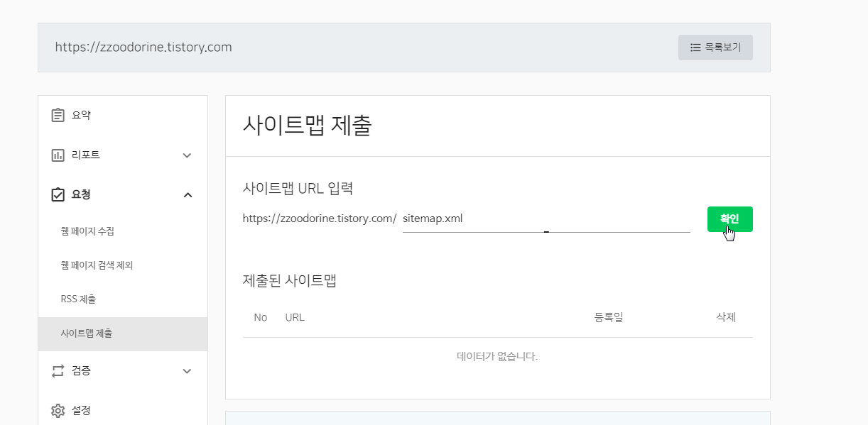Screen dimensions: 868x425
Task: Click the 검증 menu label
Action: click(81, 370)
